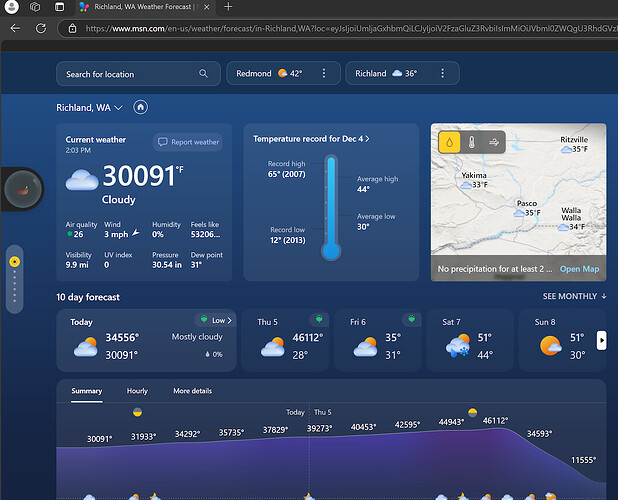
Task: Expand the Richland, WA location dropdown
Action: (x=89, y=108)
